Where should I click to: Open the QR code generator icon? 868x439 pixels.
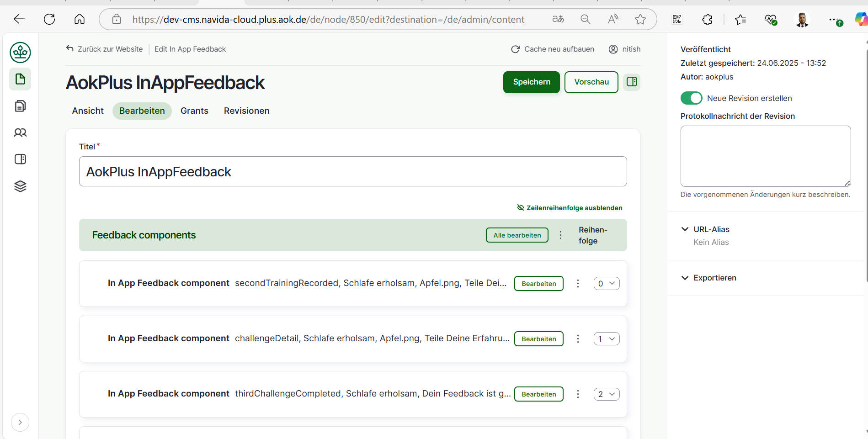pyautogui.click(x=677, y=19)
